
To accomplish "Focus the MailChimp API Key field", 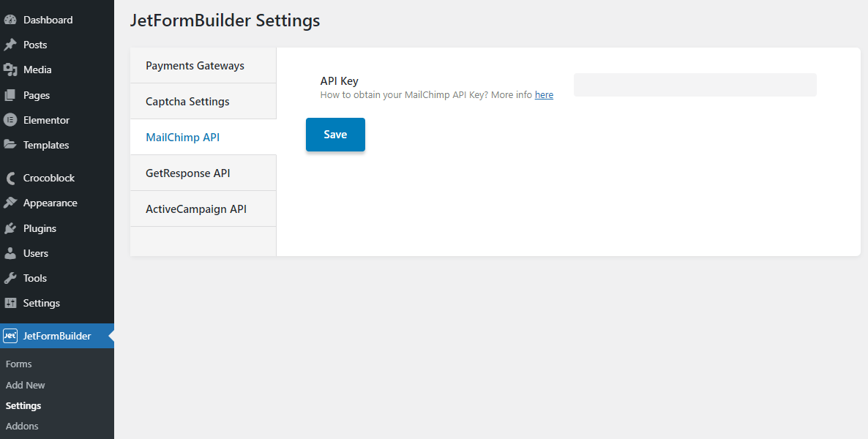I will (695, 85).
